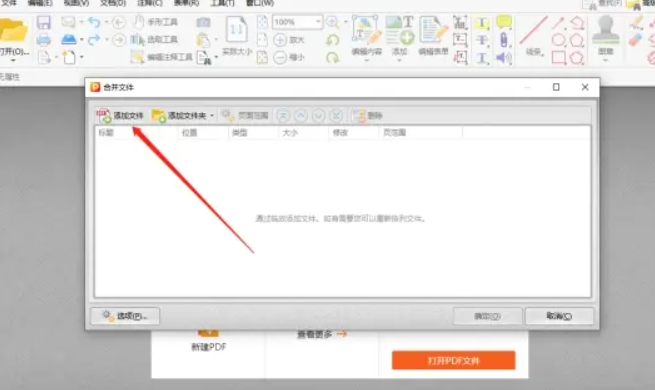This screenshot has height=390, width=655.
Task: Open the 添加文件夹 dropdown arrow
Action: tap(212, 116)
